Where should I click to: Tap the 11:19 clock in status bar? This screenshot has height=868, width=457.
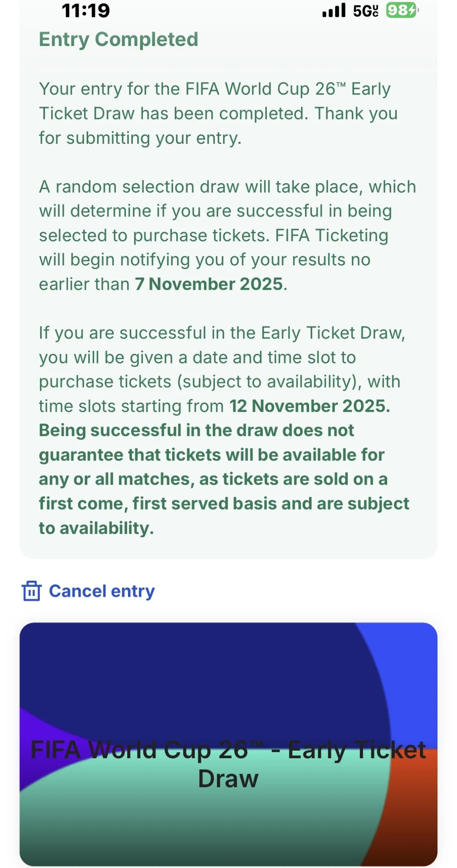click(85, 11)
